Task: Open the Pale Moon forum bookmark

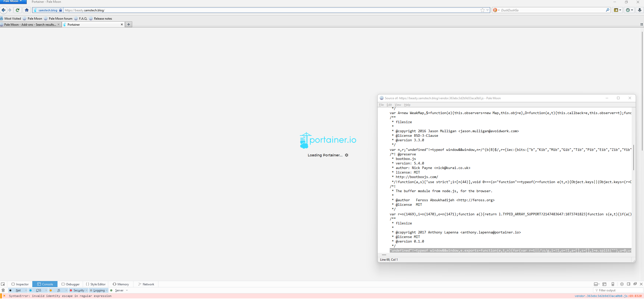Action: click(x=58, y=18)
